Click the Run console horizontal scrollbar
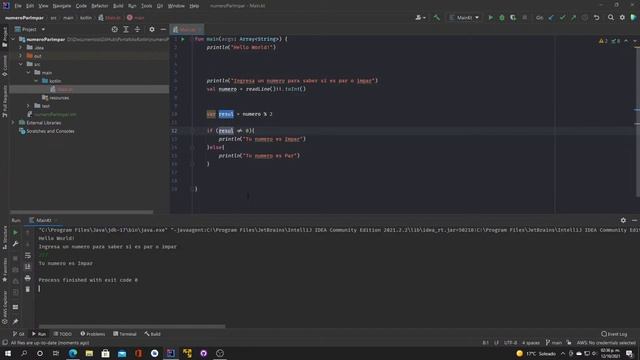The image size is (640, 360). (131, 327)
